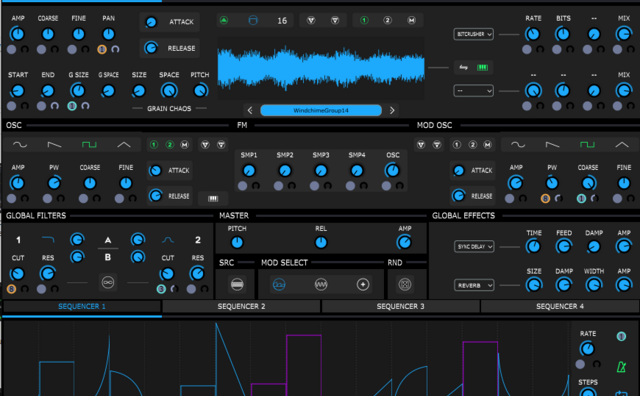
Task: Toggle sampler M button
Action: [x=411, y=20]
